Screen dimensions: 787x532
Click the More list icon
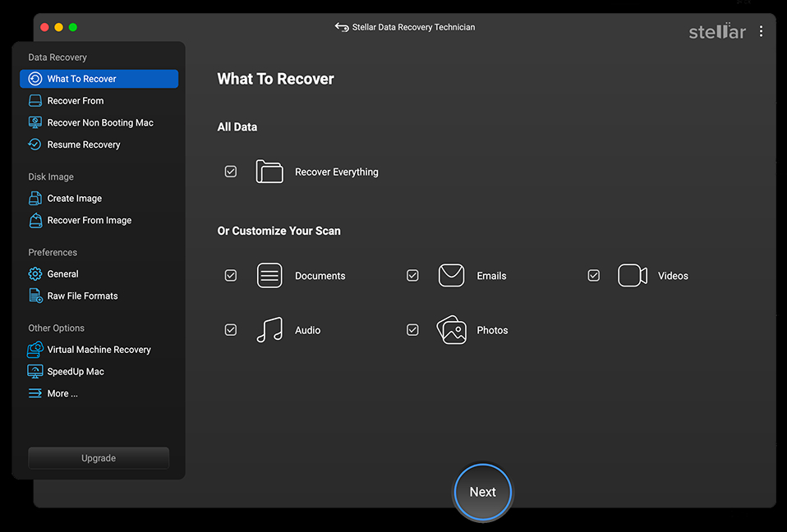(35, 393)
